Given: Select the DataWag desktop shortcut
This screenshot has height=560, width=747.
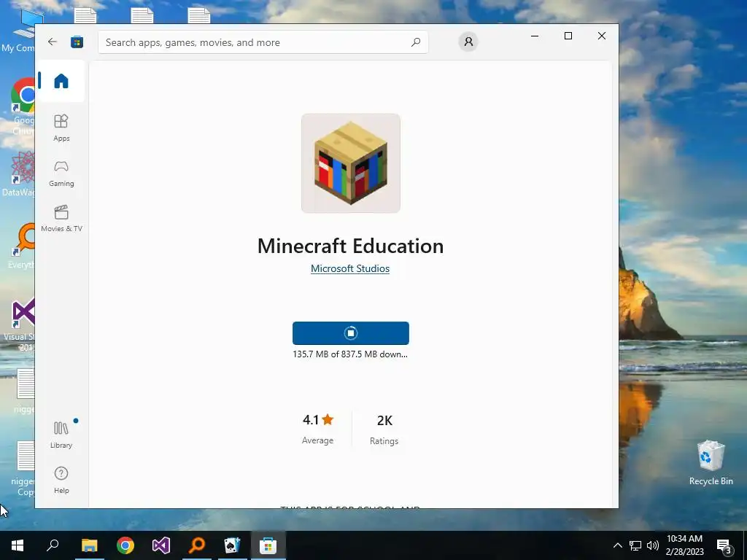Looking at the screenshot, I should tap(19, 174).
